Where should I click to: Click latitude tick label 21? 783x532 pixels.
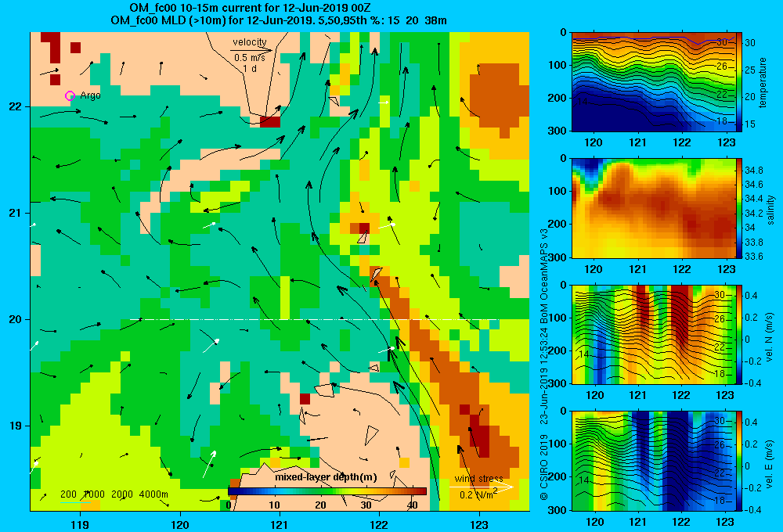click(x=16, y=213)
